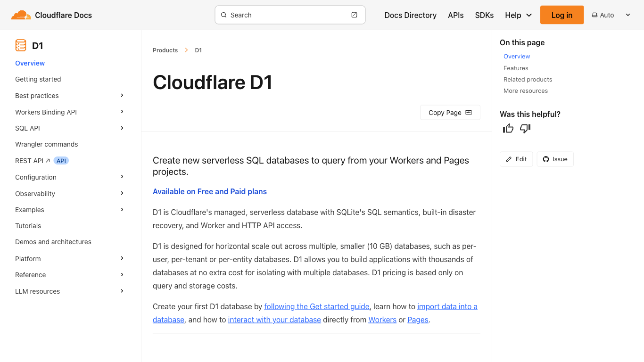Click the markdown icon on Copy Page

click(469, 113)
